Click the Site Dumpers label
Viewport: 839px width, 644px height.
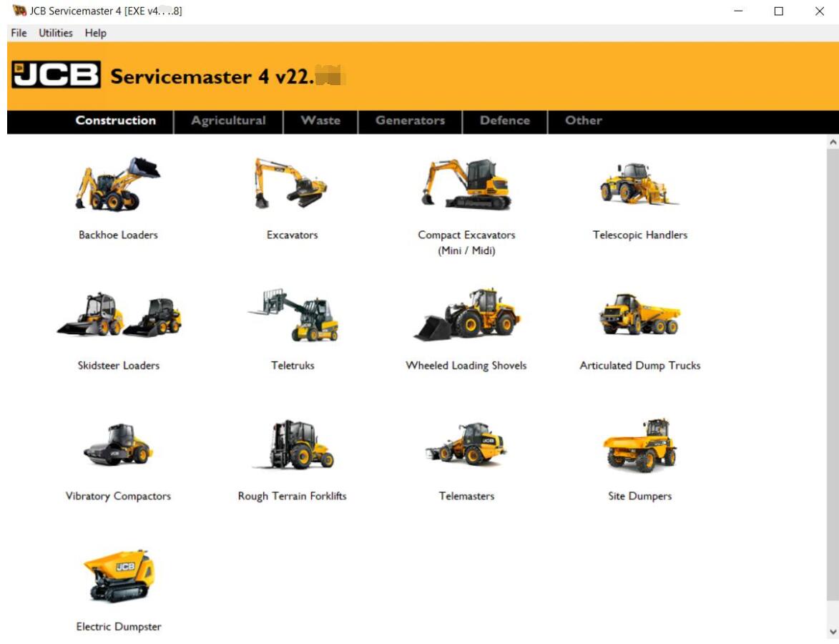(x=639, y=497)
